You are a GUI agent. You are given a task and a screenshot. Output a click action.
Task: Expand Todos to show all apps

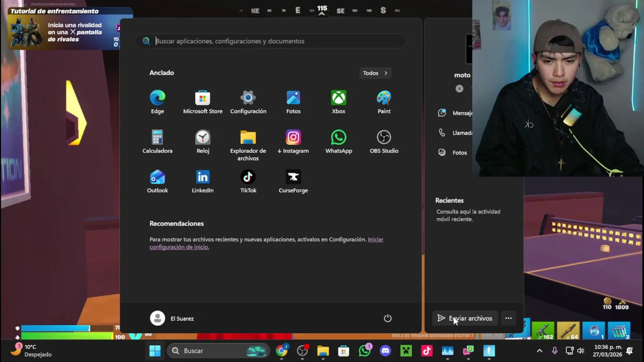tap(376, 73)
